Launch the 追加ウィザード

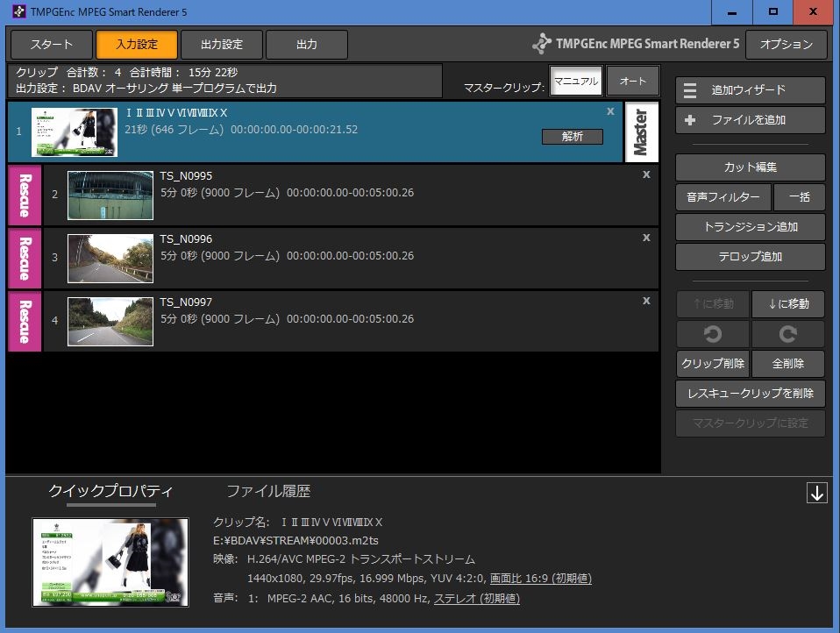[750, 90]
